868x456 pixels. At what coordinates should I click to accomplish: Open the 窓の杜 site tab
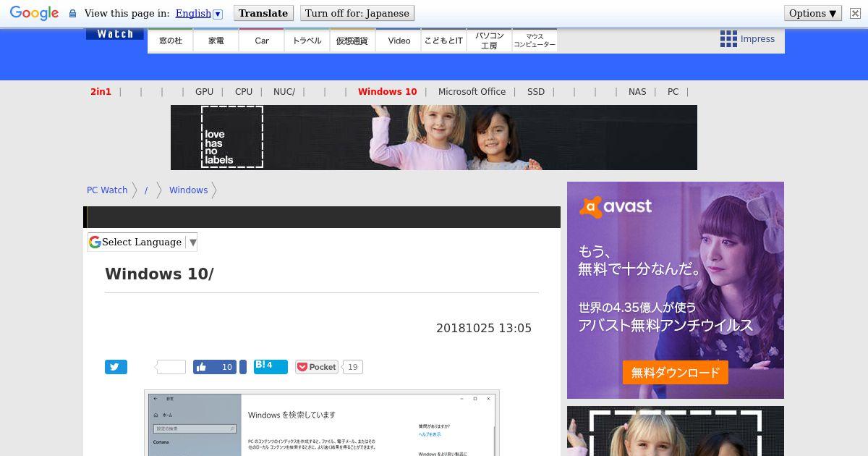click(171, 41)
